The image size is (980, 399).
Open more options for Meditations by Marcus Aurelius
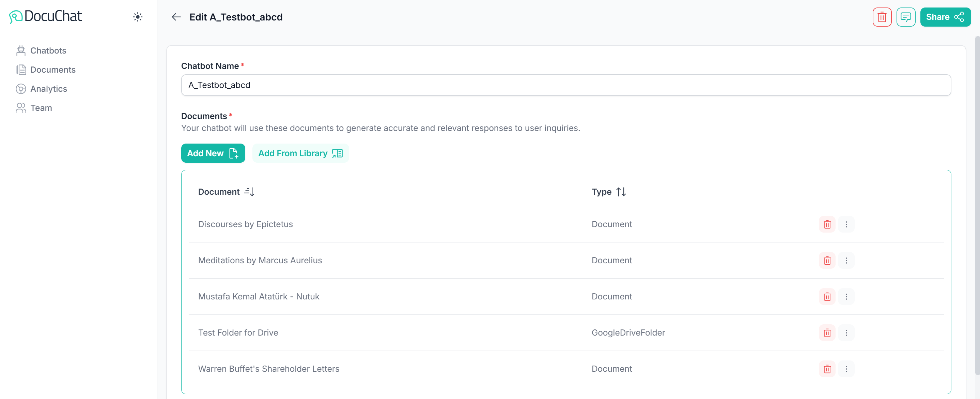coord(846,261)
